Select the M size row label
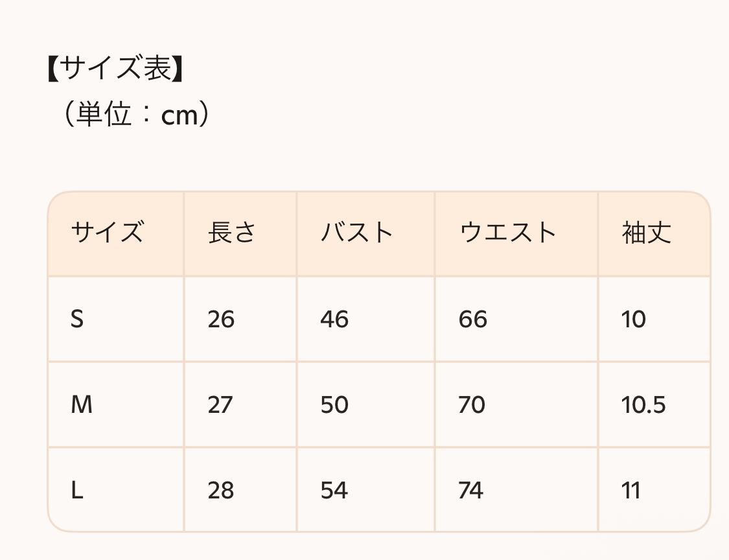729x560 pixels. pyautogui.click(x=82, y=405)
